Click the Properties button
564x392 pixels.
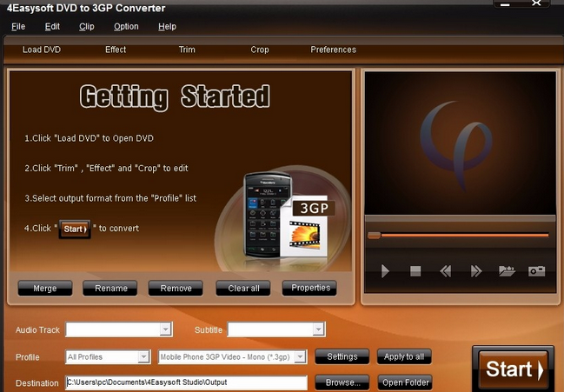click(309, 288)
